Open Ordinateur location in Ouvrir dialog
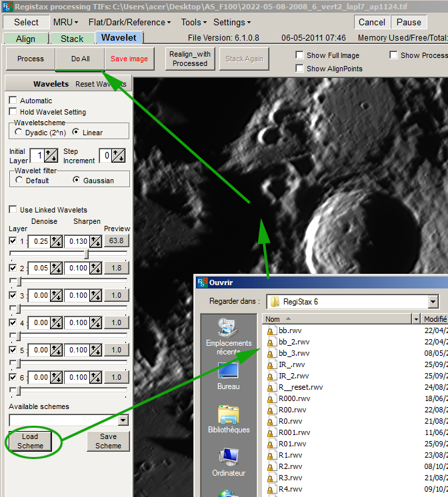The height and width of the screenshot is (497, 448). point(229,462)
